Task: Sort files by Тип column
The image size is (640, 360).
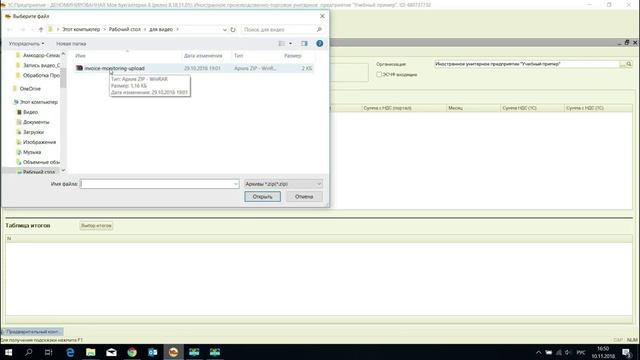Action: (239, 56)
